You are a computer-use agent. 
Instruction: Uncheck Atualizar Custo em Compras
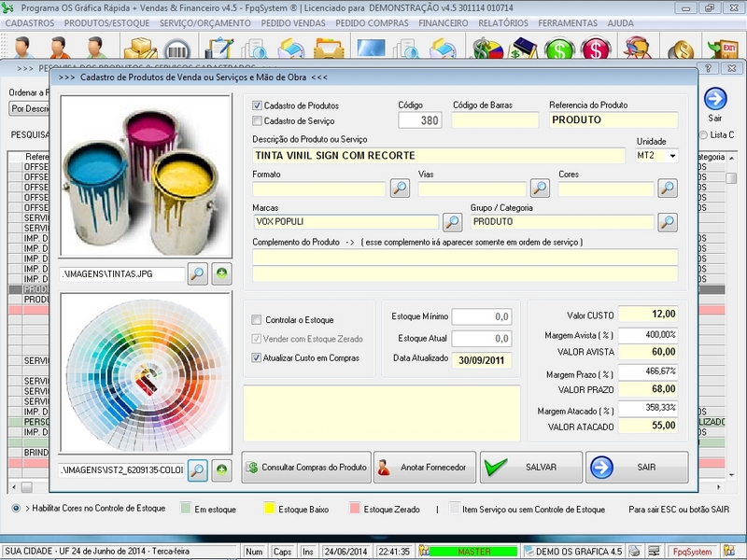pyautogui.click(x=258, y=357)
